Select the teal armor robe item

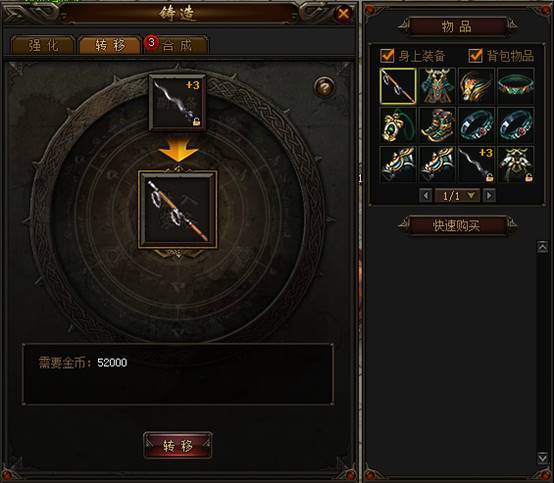[x=437, y=86]
